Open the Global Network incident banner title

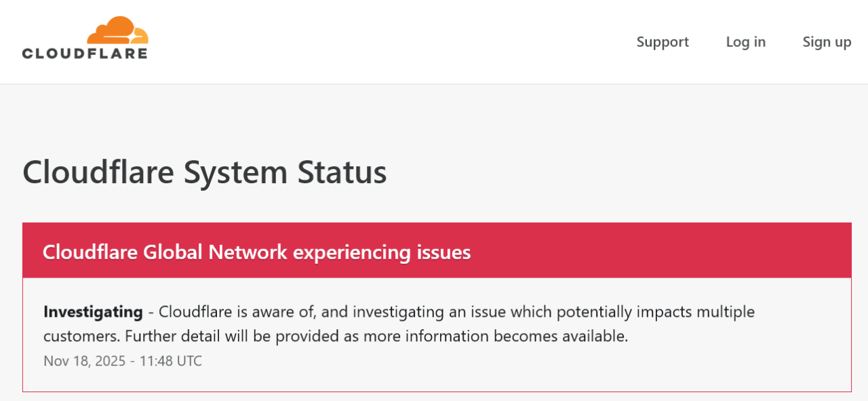click(x=256, y=252)
